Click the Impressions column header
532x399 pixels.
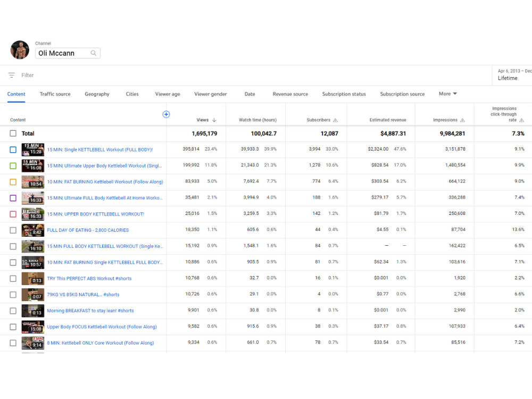point(445,120)
